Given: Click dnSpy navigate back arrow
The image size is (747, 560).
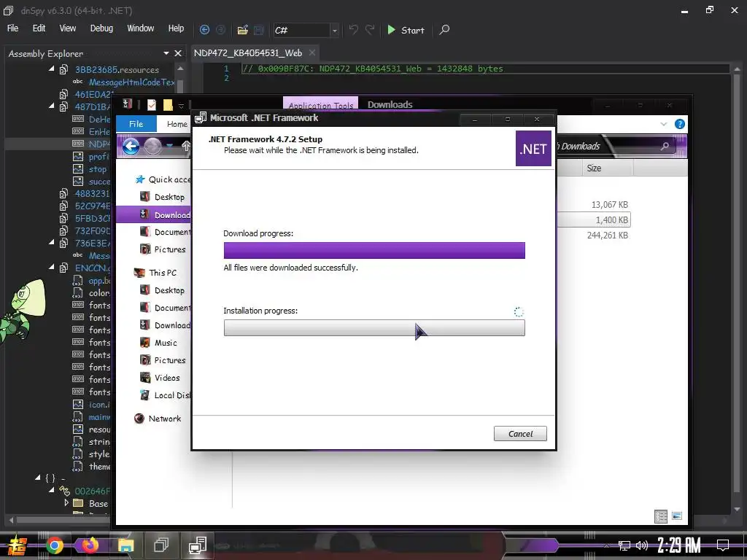Looking at the screenshot, I should click(x=204, y=29).
